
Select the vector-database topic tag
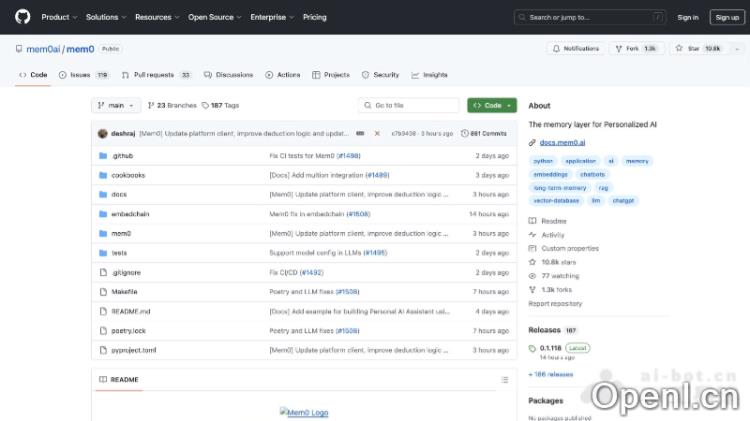(558, 200)
